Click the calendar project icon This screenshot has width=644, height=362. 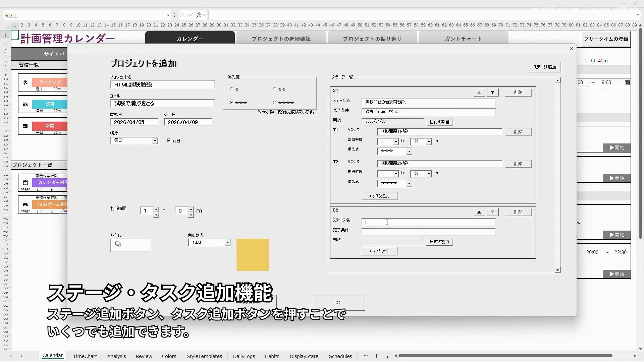25,183
